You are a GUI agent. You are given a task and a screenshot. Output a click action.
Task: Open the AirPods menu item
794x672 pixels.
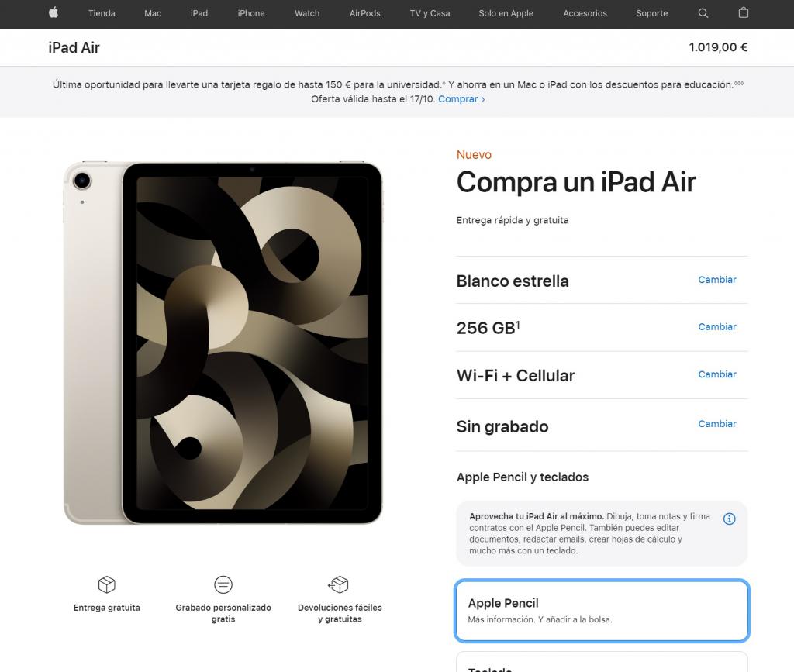(x=364, y=13)
